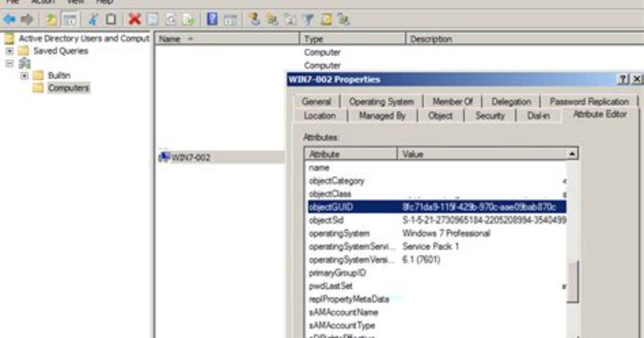644x338 pixels.
Task: Sort by the Type column header
Action: [x=352, y=39]
